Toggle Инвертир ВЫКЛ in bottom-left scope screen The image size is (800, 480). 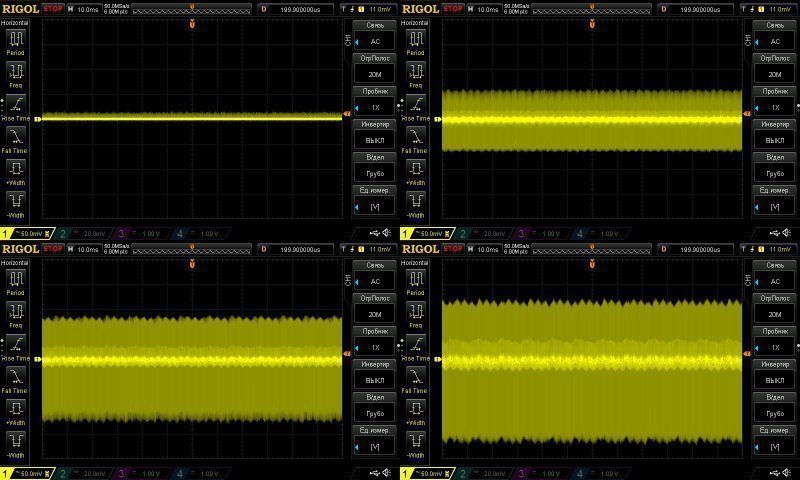pos(375,374)
